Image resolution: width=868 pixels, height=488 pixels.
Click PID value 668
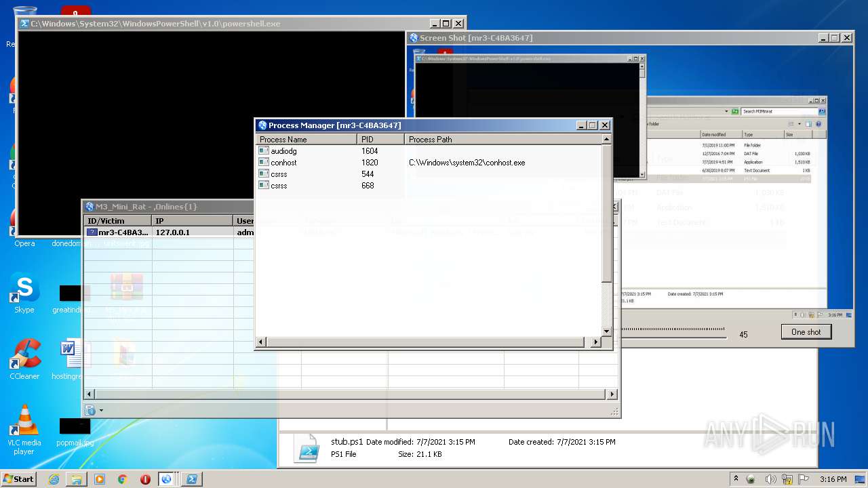point(368,186)
